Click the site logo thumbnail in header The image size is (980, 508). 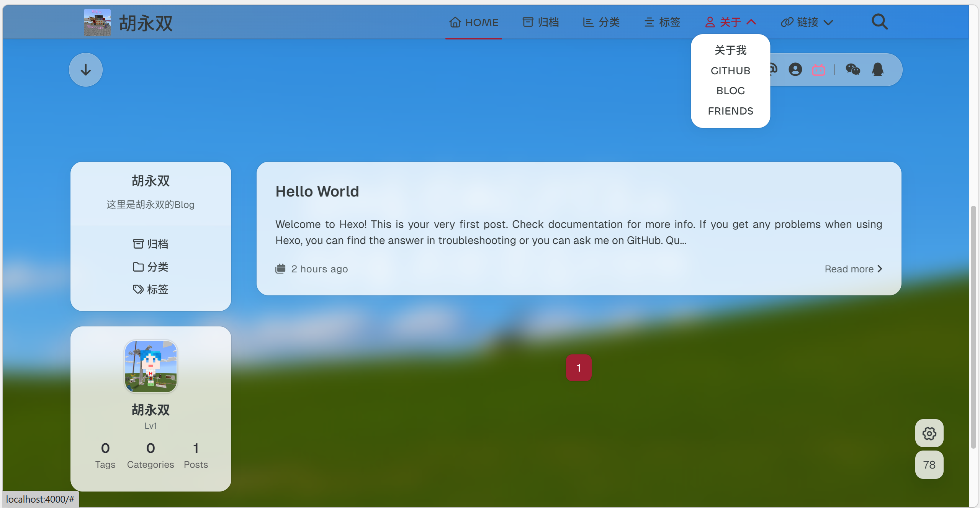[x=97, y=23]
